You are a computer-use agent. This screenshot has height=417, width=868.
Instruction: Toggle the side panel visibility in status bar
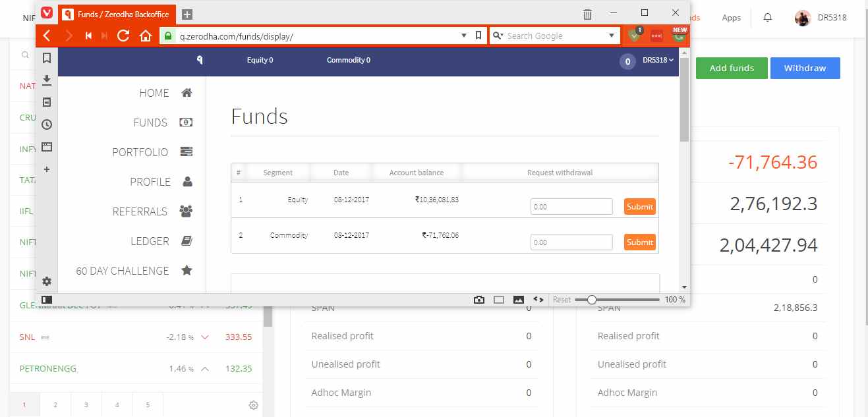tap(46, 300)
